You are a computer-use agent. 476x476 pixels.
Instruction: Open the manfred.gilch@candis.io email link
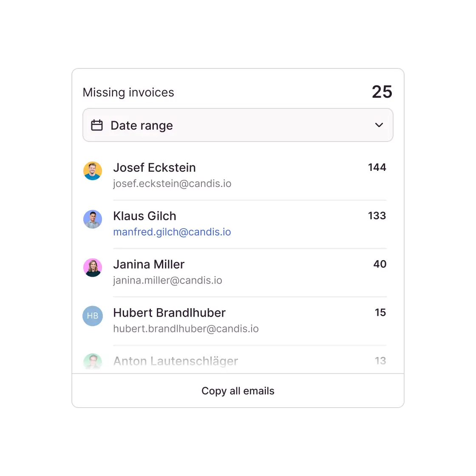tap(172, 232)
